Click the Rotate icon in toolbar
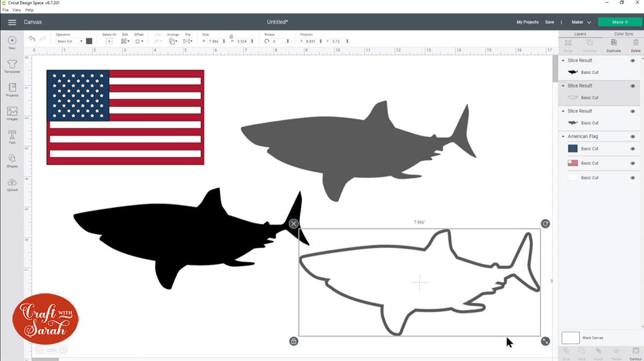 point(267,41)
